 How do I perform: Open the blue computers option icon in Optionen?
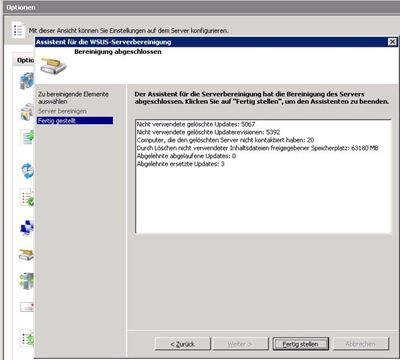point(27,228)
